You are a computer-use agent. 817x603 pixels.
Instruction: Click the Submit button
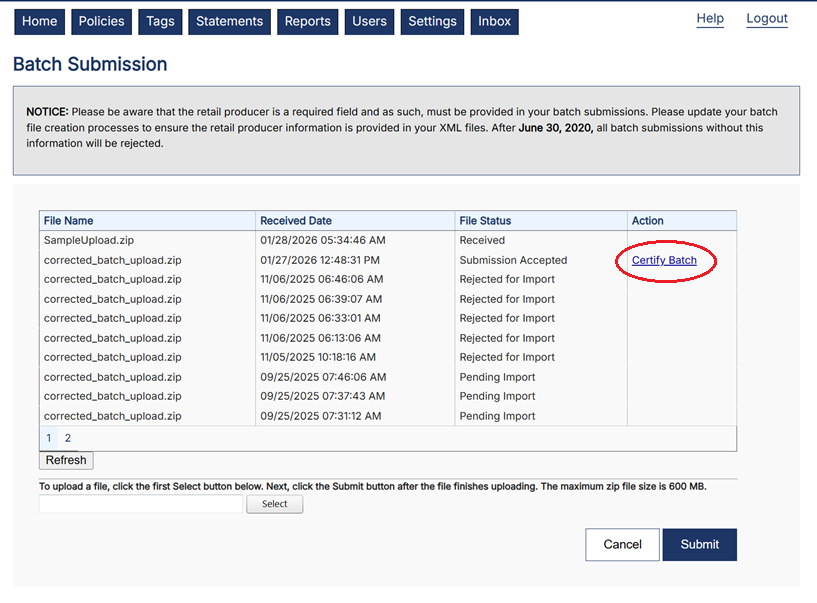click(700, 545)
